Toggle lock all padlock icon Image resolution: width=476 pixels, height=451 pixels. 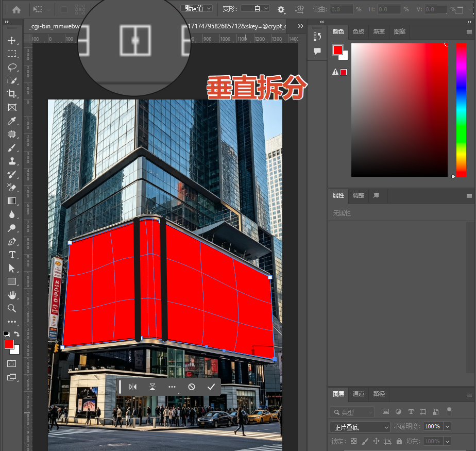399,441
